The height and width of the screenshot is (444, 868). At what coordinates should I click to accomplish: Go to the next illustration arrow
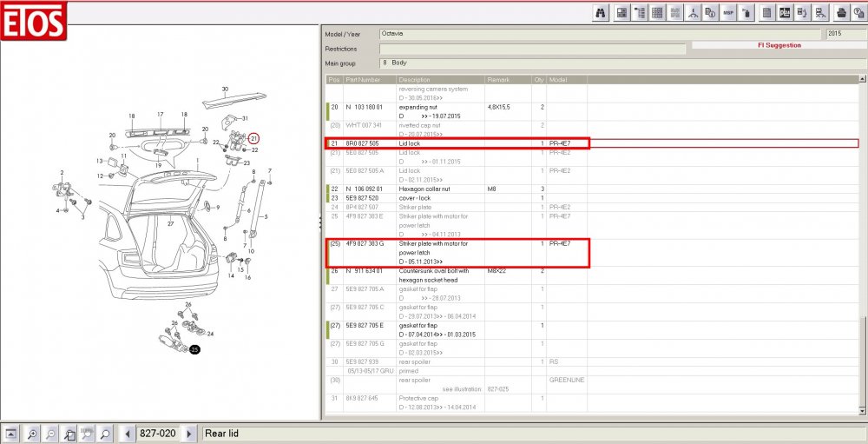(189, 434)
